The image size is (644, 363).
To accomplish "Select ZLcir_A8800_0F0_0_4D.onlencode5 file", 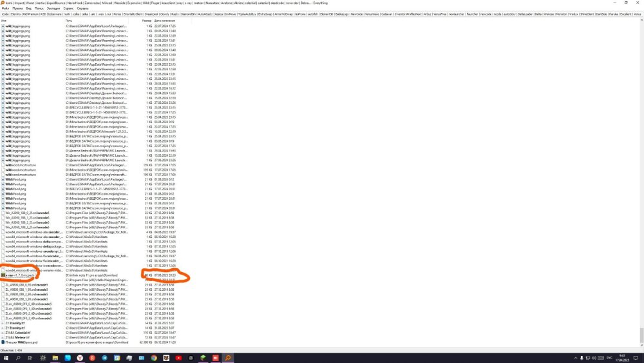I will click(28, 304).
